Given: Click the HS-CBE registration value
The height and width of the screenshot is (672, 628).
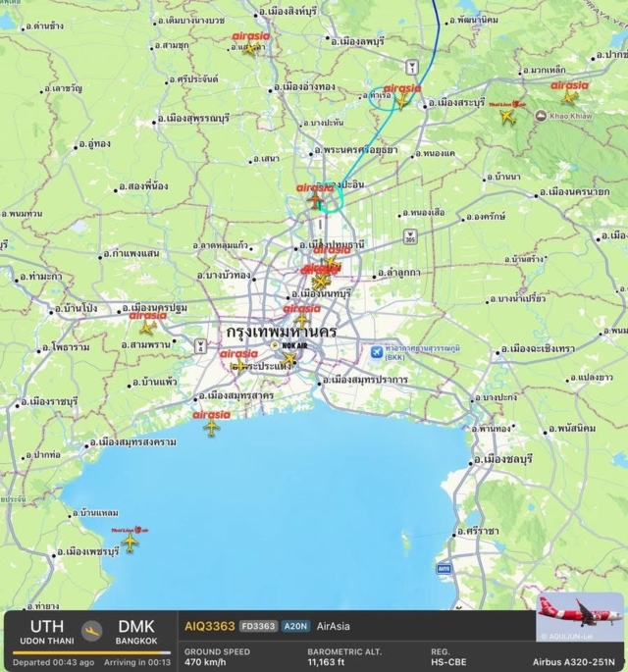Looking at the screenshot, I should click(x=448, y=662).
